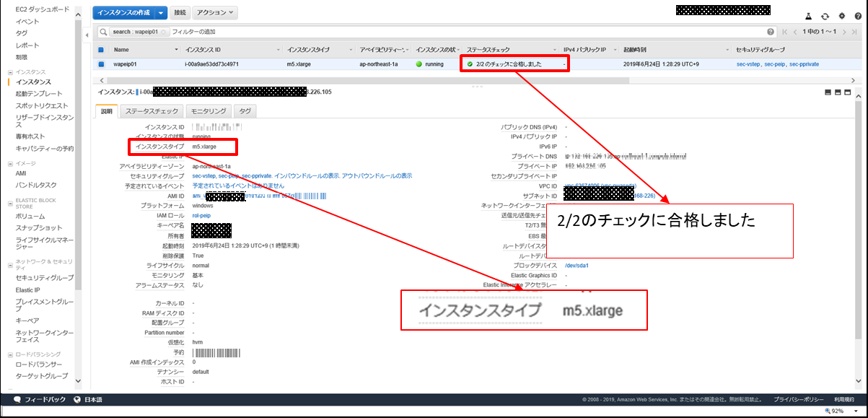This screenshot has width=868, height=418.
Task: Click the help question mark in toolbar
Action: click(857, 16)
